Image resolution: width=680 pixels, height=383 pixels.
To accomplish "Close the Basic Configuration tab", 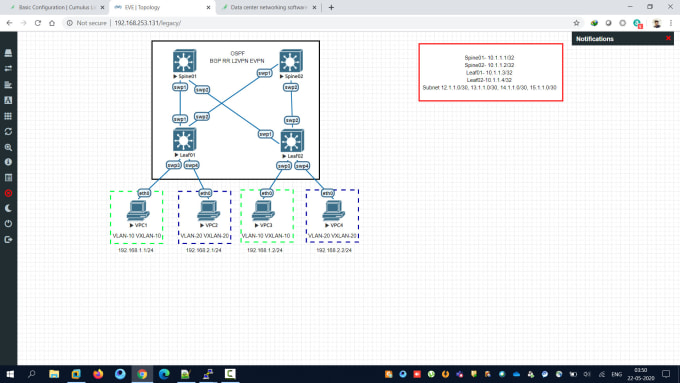I will (x=102, y=7).
